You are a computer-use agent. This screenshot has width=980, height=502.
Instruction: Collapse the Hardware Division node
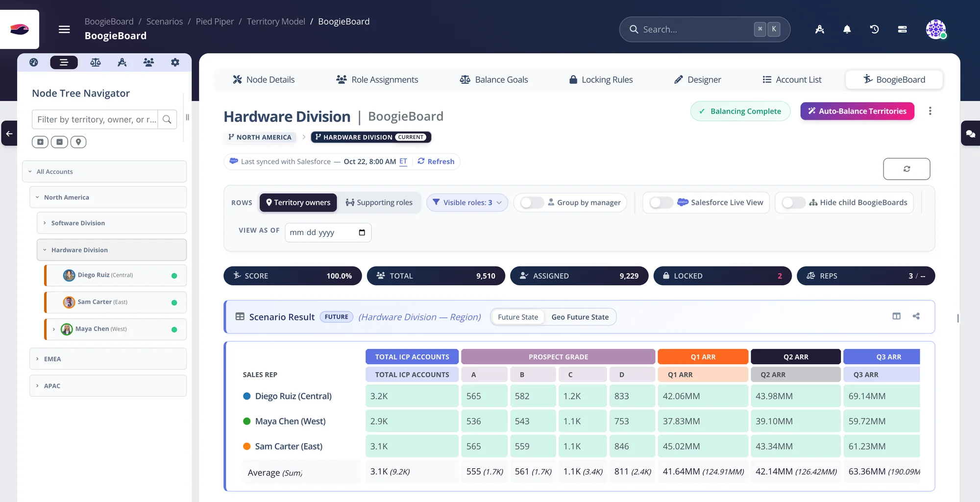45,250
